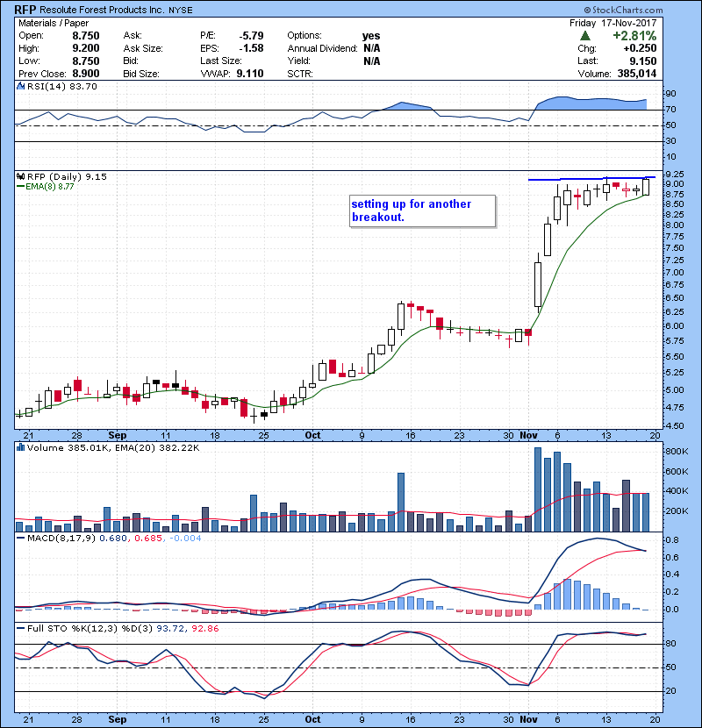Click the P/E value -5.79
This screenshot has height=728, width=702.
coord(251,36)
